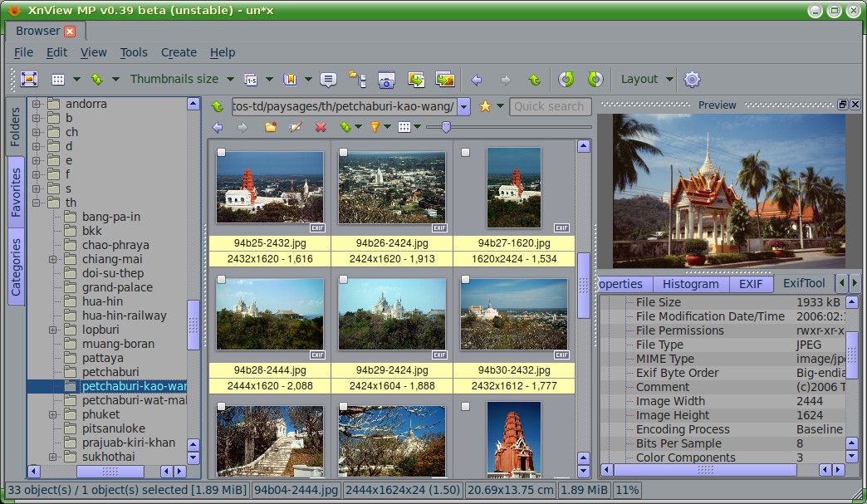
Task: Click the Quick search field
Action: click(549, 106)
